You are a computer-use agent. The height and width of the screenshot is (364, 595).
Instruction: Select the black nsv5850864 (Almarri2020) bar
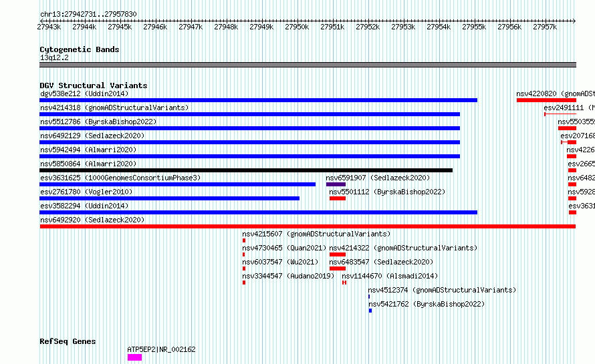[x=246, y=170]
